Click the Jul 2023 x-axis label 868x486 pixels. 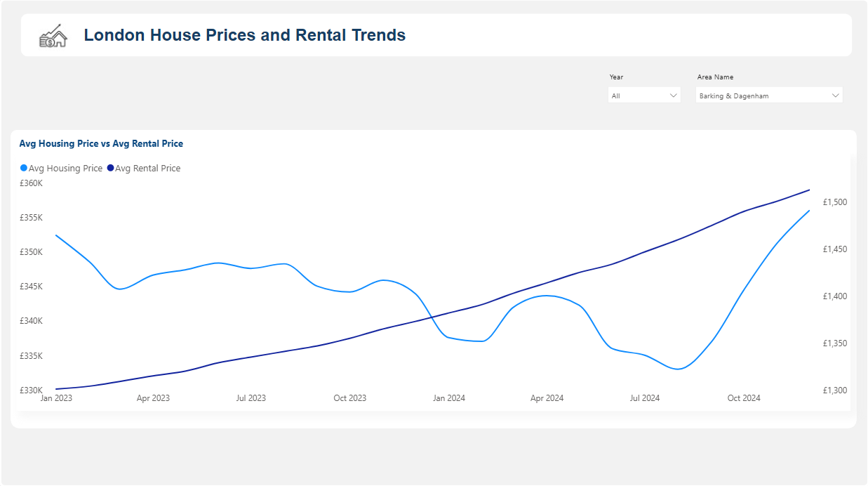251,398
